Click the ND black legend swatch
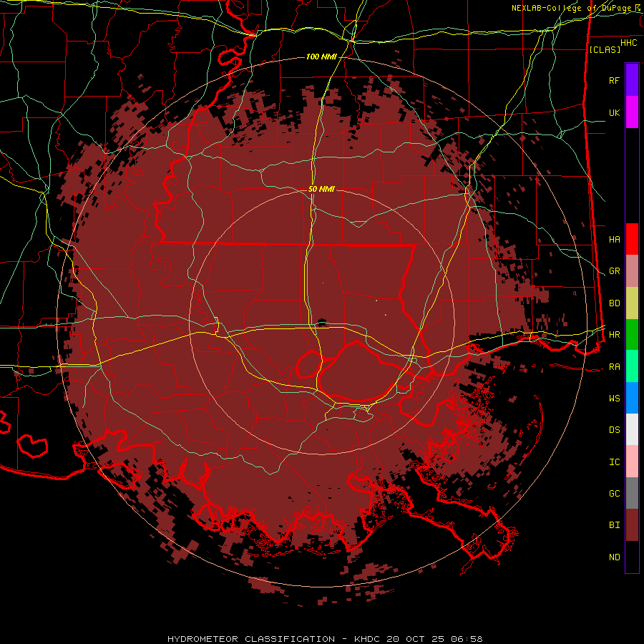The image size is (644, 644). (632, 557)
